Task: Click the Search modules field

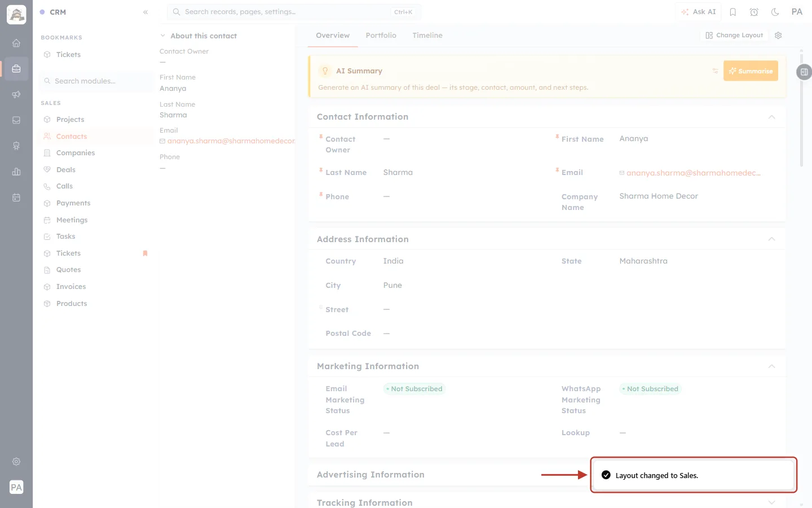Action: [x=96, y=81]
